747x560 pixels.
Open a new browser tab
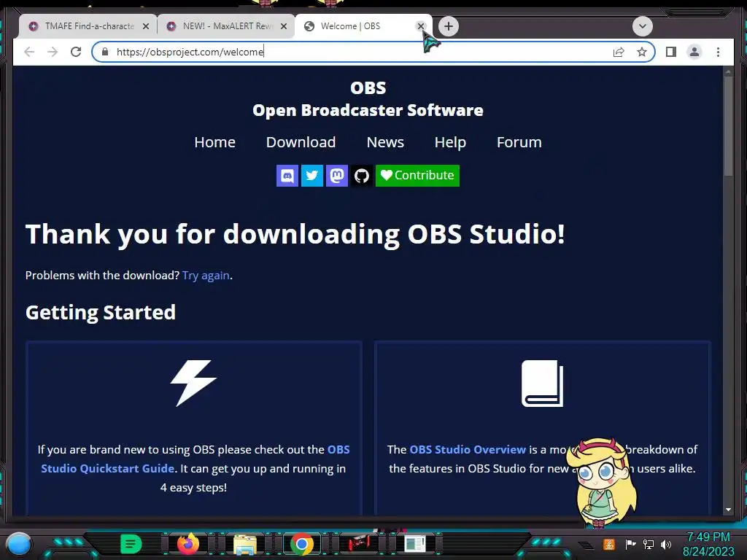point(449,26)
